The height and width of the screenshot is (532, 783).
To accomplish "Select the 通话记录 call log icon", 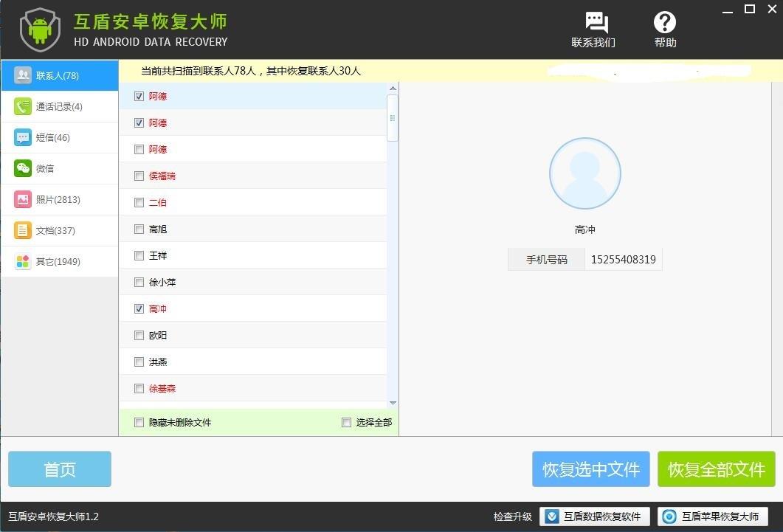I will coord(23,106).
